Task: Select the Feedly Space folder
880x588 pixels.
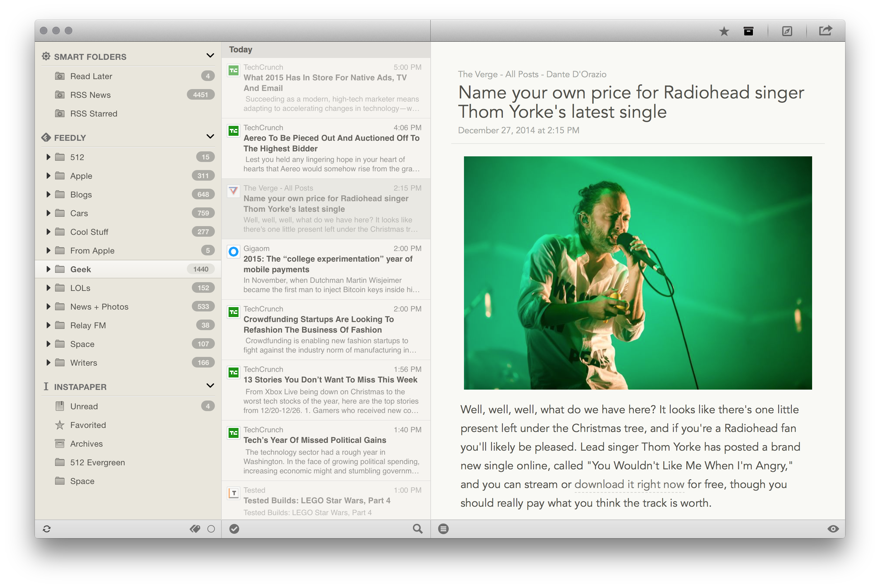Action: click(x=128, y=344)
